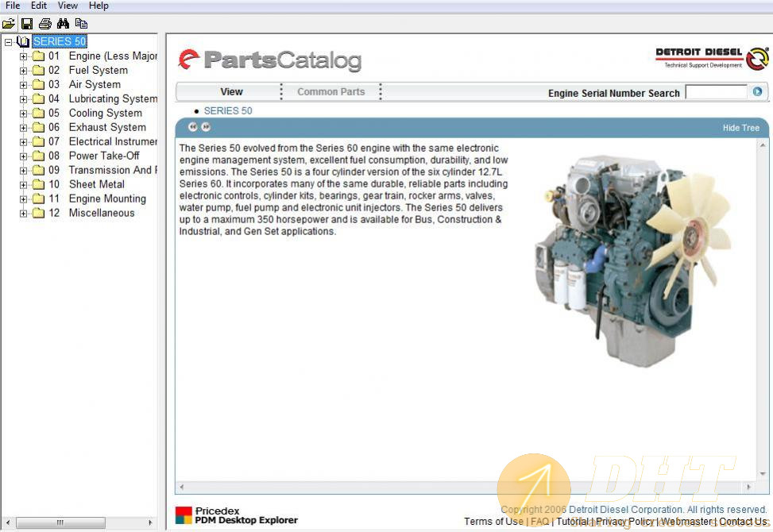Click folder icon for 04 Lubricating System
This screenshot has width=773, height=532.
[x=38, y=99]
